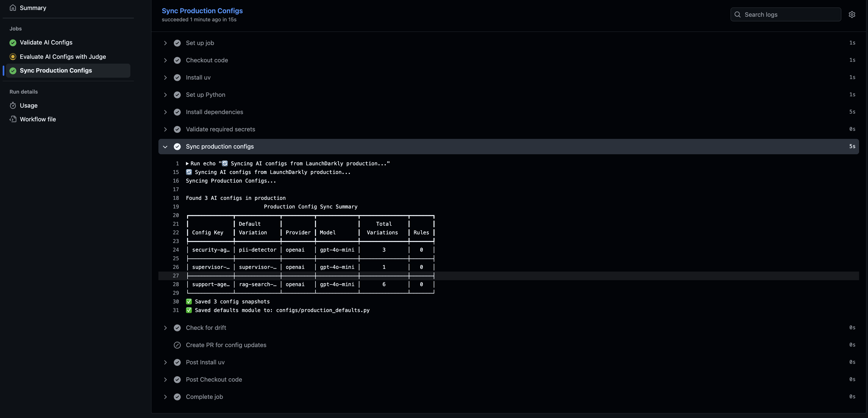868x418 pixels.
Task: Click the success icon on Validate required secrets
Action: [177, 129]
